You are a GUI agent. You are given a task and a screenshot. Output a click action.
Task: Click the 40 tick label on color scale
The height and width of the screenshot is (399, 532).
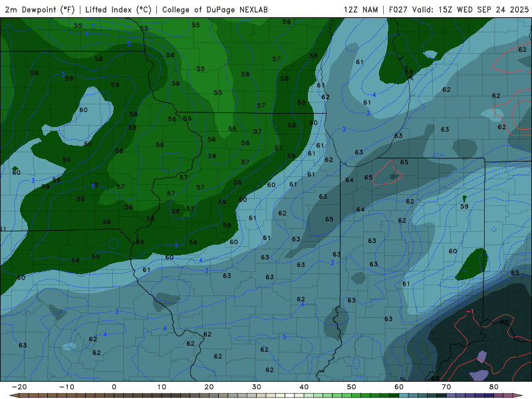pyautogui.click(x=304, y=387)
